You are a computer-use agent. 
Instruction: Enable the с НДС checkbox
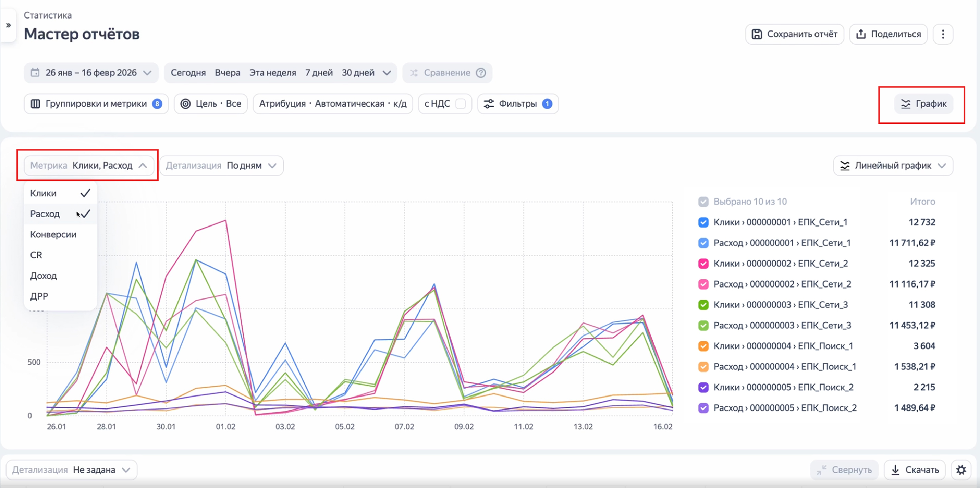460,104
